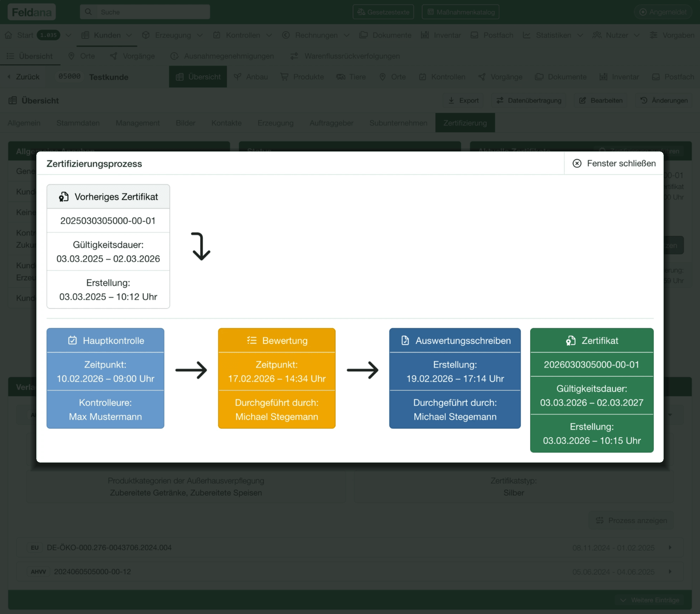
Task: Expand the Rechnungen dropdown chevron
Action: tap(346, 35)
